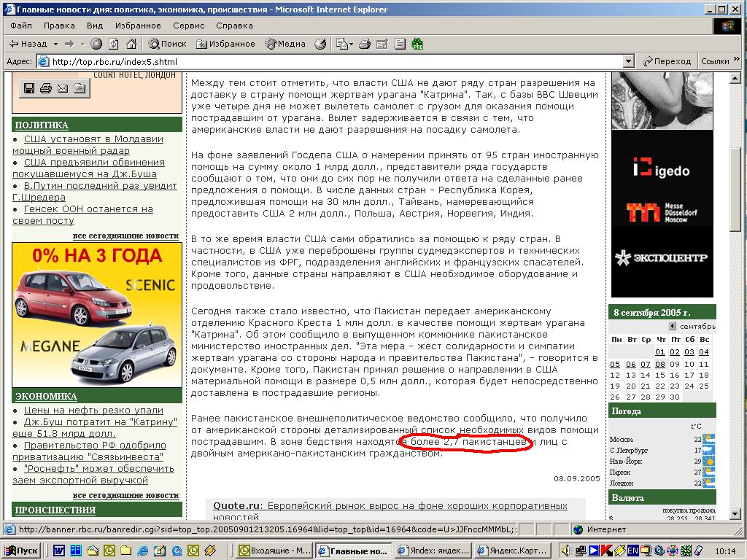Open Избранное favorites toolbar button
This screenshot has width=747, height=560.
tap(225, 44)
